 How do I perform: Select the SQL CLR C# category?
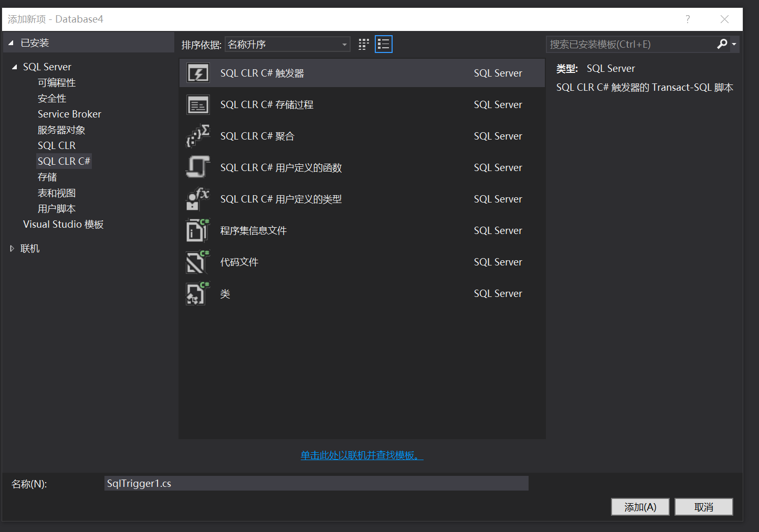pyautogui.click(x=64, y=161)
